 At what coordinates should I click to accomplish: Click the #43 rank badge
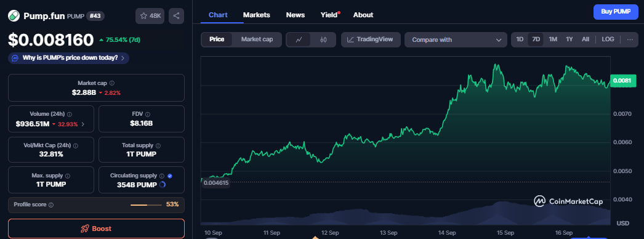point(95,16)
